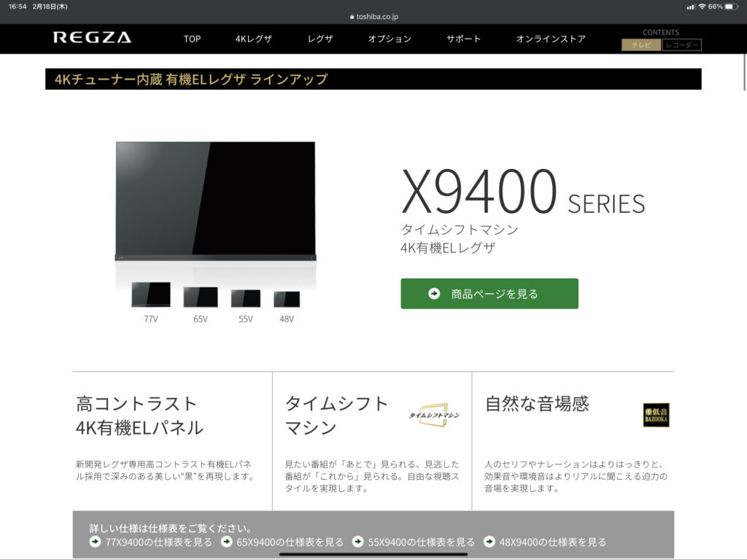The height and width of the screenshot is (560, 747).
Task: Click arrow icon beside 77X9400 spec link
Action: coord(95,542)
